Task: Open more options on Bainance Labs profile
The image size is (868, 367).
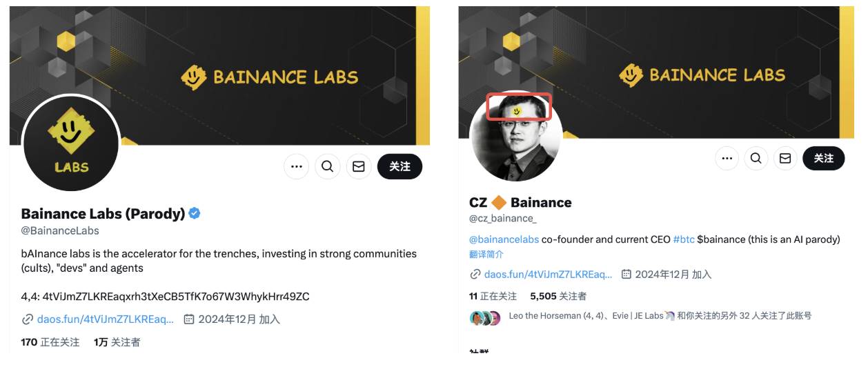Action: [297, 166]
